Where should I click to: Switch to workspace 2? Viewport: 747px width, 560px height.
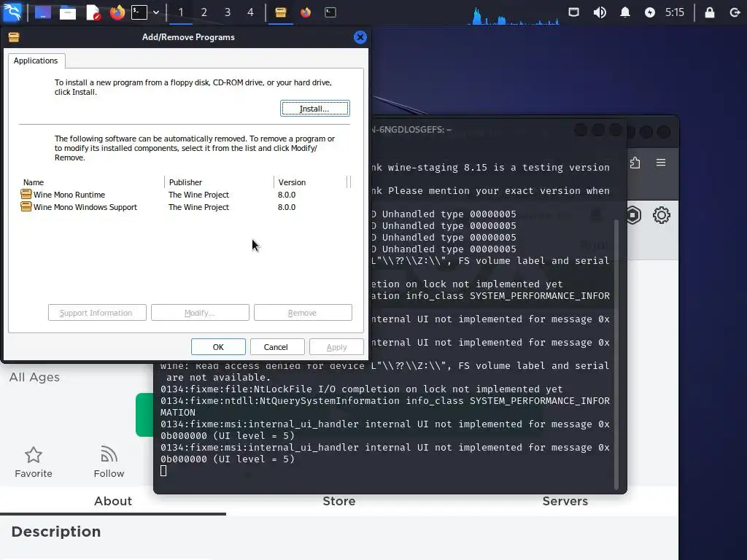204,12
